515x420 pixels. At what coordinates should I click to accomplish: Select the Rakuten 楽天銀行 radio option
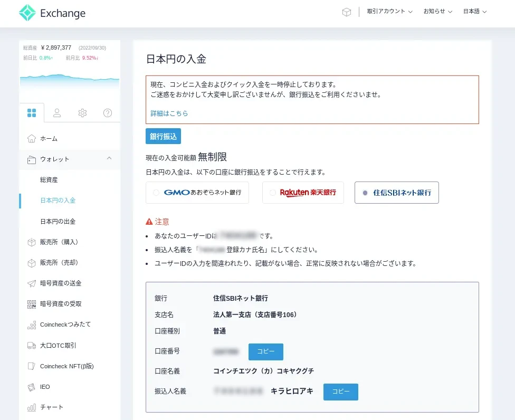pos(273,193)
